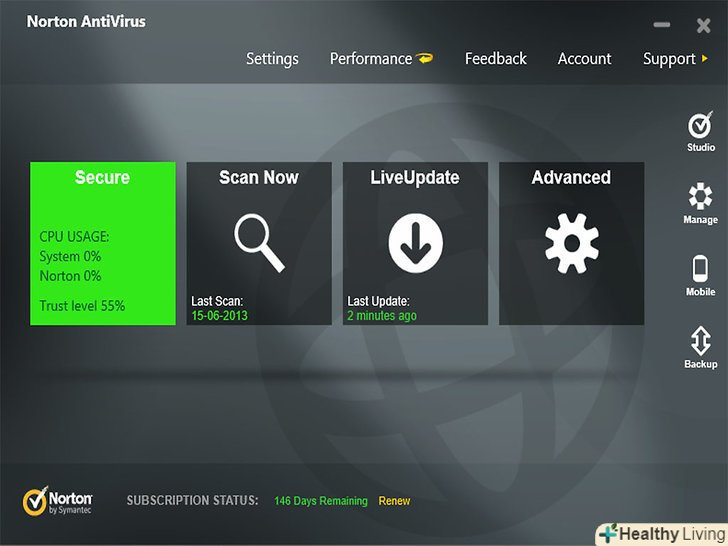The width and height of the screenshot is (728, 546).
Task: Expand the Support menu arrow
Action: [705, 58]
